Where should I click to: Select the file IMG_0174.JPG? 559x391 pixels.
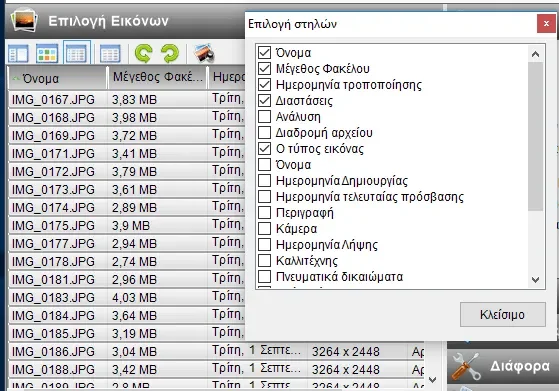pyautogui.click(x=53, y=208)
